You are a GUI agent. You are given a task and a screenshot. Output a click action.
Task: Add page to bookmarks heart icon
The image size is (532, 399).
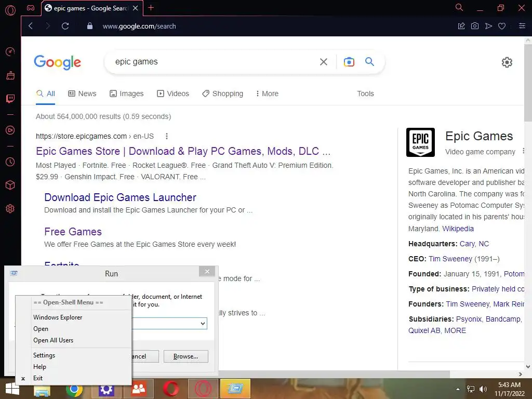[x=502, y=26]
